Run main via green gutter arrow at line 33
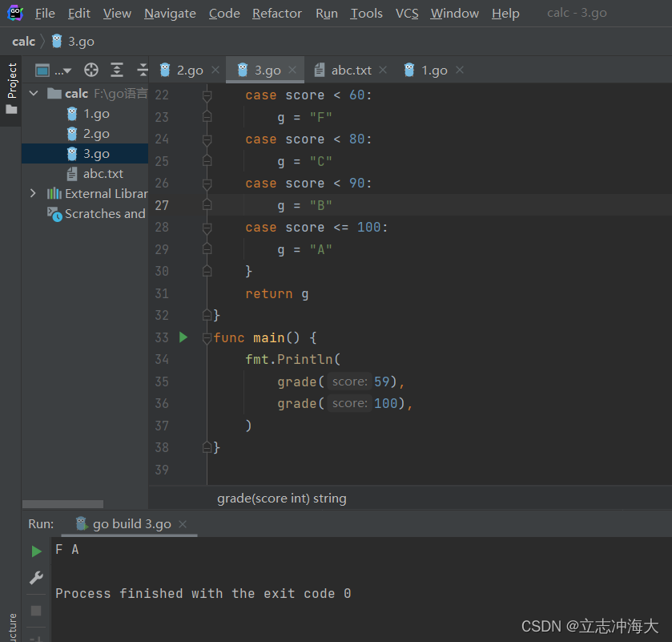672x642 pixels. [183, 337]
